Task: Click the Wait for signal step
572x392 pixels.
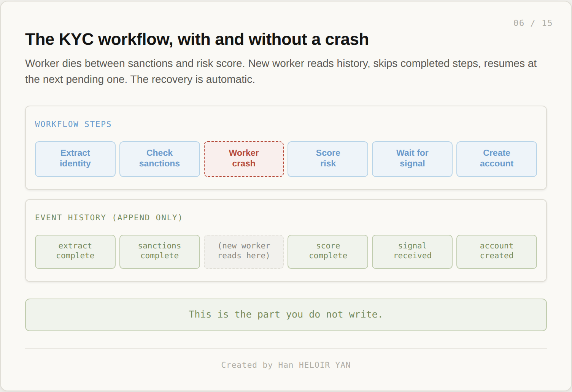Action: coord(412,159)
